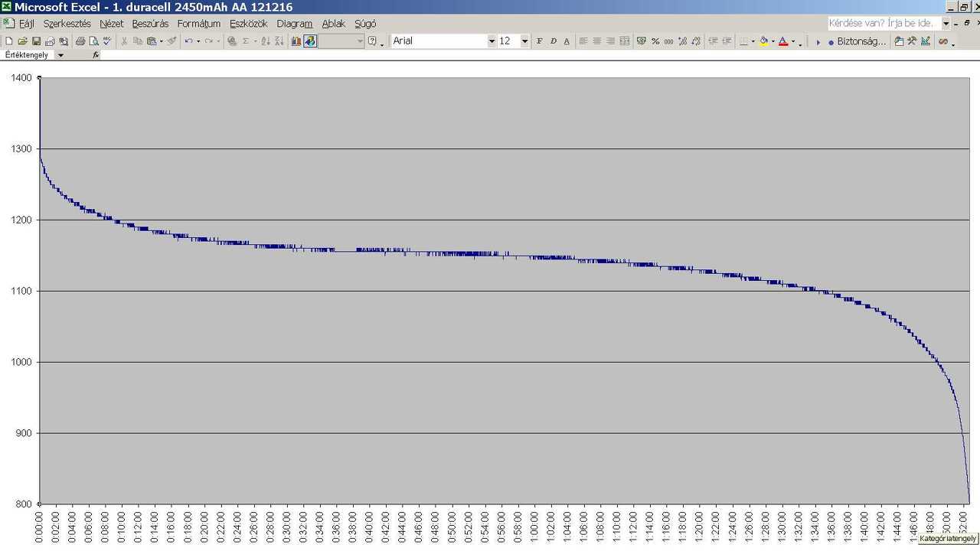Redo the last undone action
980x551 pixels.
click(208, 41)
